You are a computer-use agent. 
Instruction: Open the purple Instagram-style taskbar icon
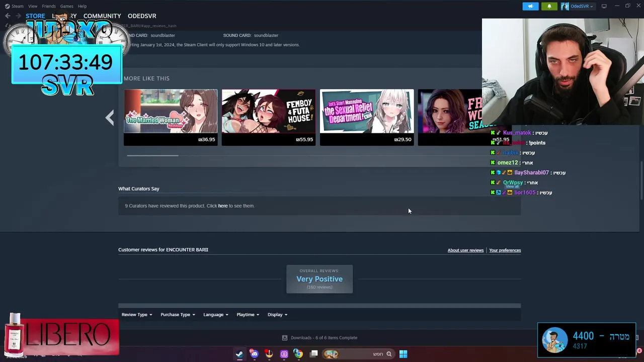284,354
